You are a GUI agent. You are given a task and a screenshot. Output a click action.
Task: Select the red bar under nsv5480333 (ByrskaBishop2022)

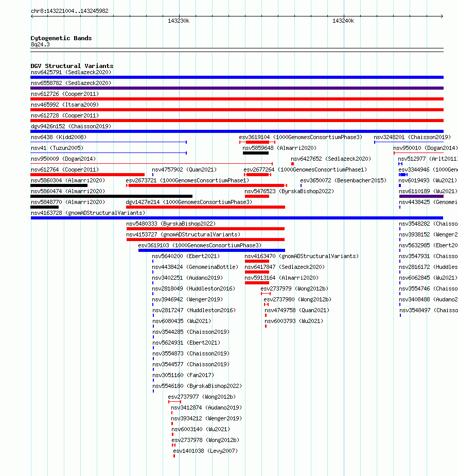[x=206, y=229]
